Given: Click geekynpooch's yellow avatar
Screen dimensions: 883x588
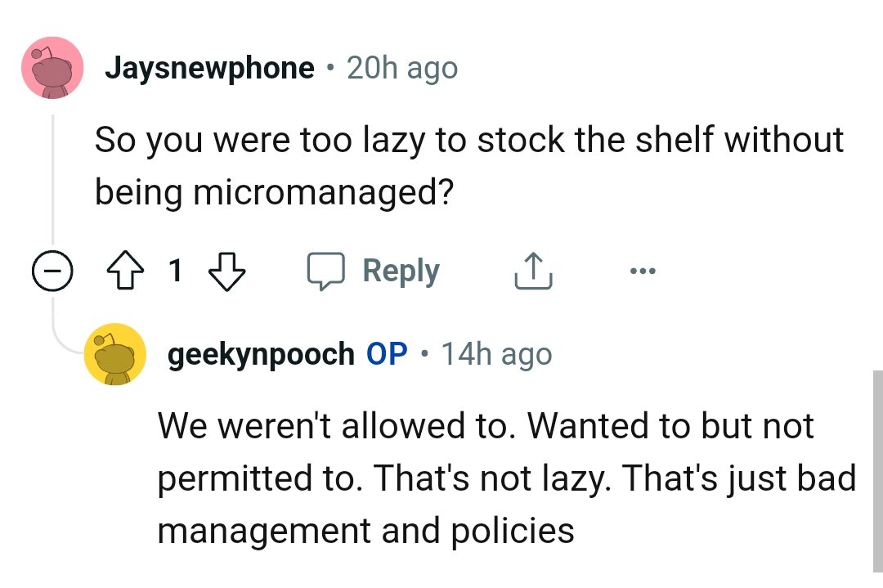Looking at the screenshot, I should click(115, 353).
